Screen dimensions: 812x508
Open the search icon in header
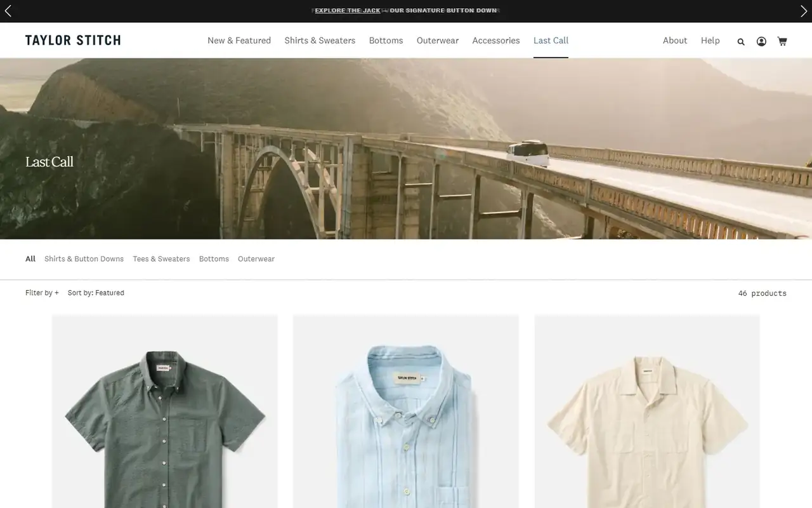point(741,41)
